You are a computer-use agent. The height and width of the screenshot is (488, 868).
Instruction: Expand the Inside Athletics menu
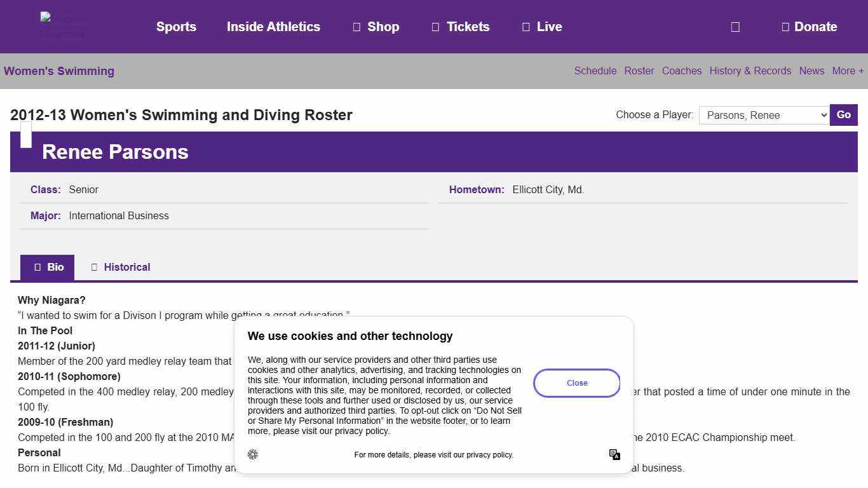tap(273, 27)
